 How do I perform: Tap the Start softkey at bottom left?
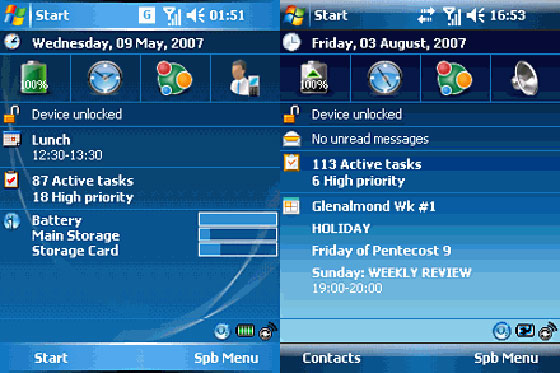51,358
